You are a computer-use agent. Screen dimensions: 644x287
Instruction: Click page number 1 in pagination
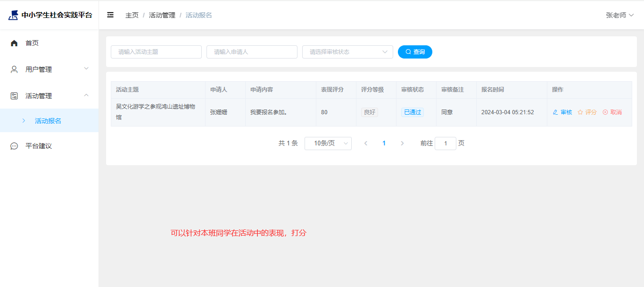pyautogui.click(x=384, y=143)
